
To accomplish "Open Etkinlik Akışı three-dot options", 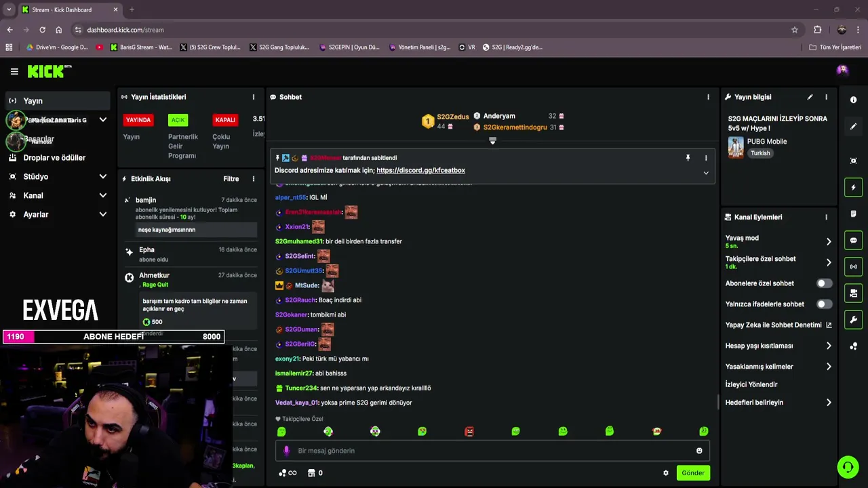I will pyautogui.click(x=254, y=179).
